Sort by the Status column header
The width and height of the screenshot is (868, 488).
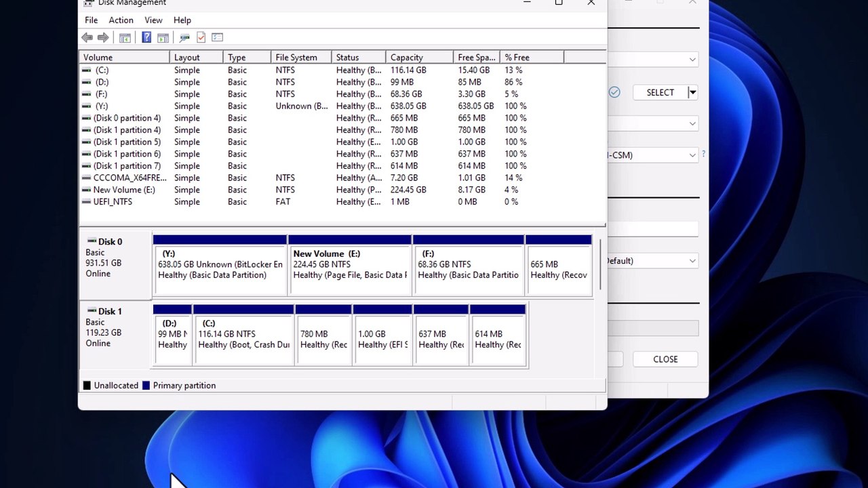[359, 58]
